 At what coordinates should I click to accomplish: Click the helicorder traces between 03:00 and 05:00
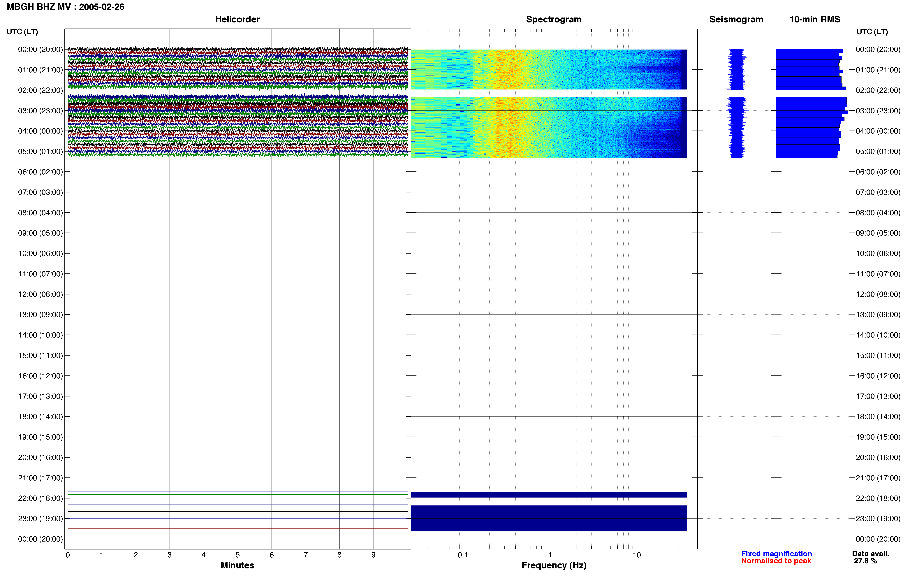[x=238, y=125]
